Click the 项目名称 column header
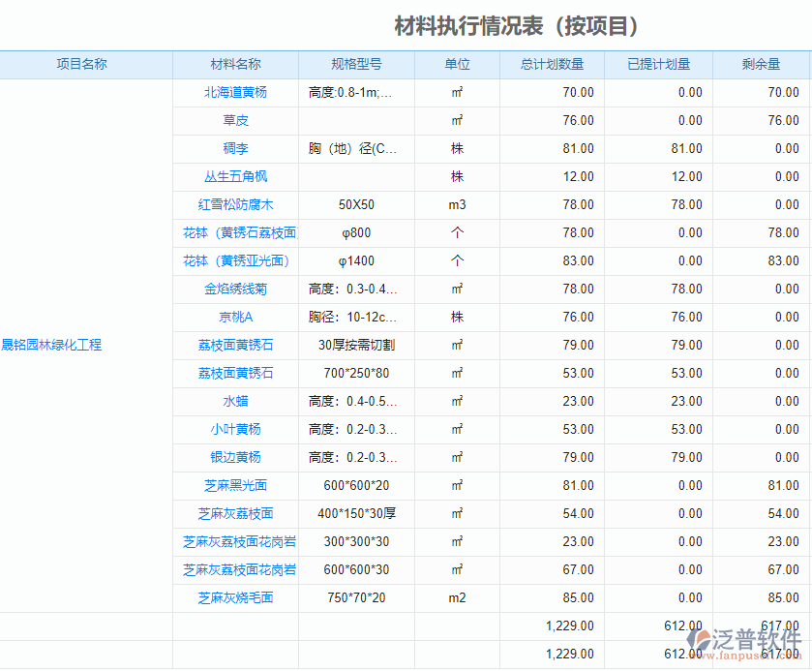Screen dimensions: 812x671 [x=81, y=65]
